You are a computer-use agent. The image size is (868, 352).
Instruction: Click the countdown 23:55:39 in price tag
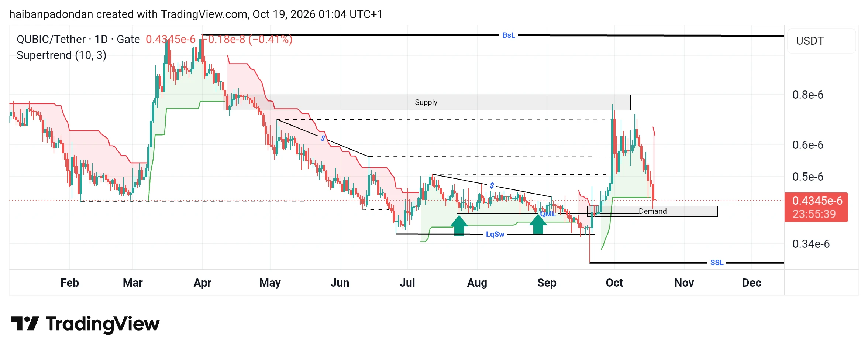point(814,214)
